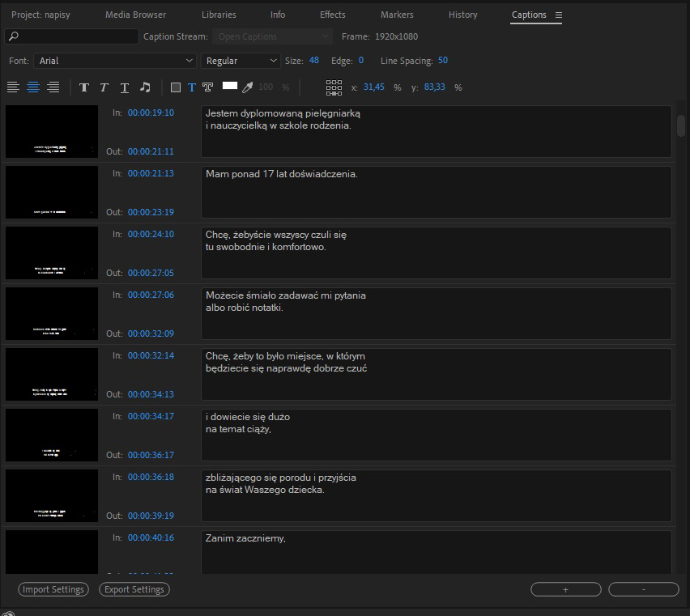Open the Regular font style dropdown
Screen dimensions: 690x616
241,61
